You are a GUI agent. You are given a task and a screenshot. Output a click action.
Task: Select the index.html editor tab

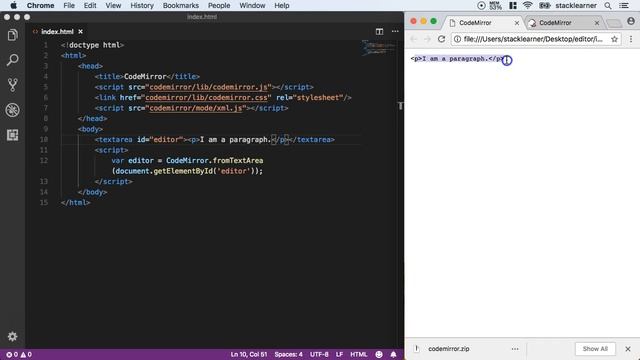pos(57,31)
